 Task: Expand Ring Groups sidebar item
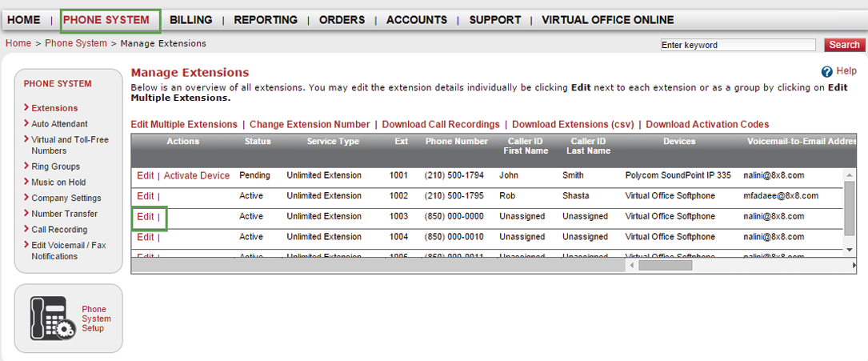tap(55, 166)
